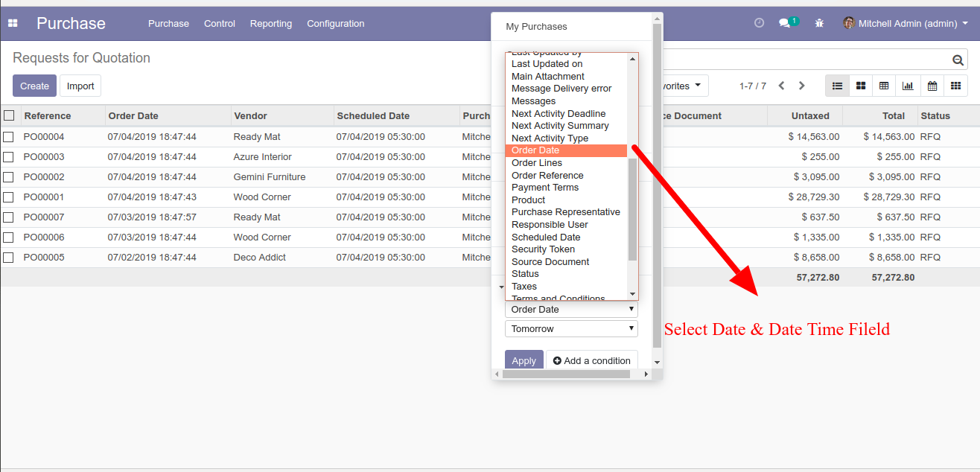The image size is (980, 472).
Task: Go to next page of records
Action: [x=802, y=86]
